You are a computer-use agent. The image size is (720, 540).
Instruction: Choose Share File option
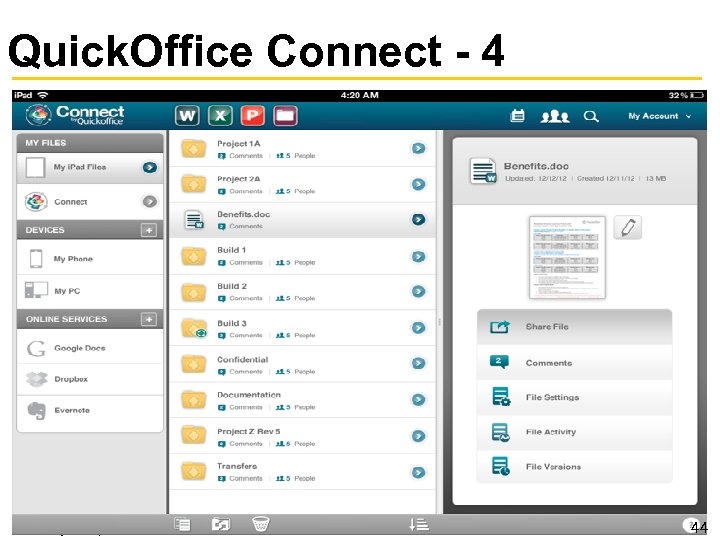click(574, 327)
